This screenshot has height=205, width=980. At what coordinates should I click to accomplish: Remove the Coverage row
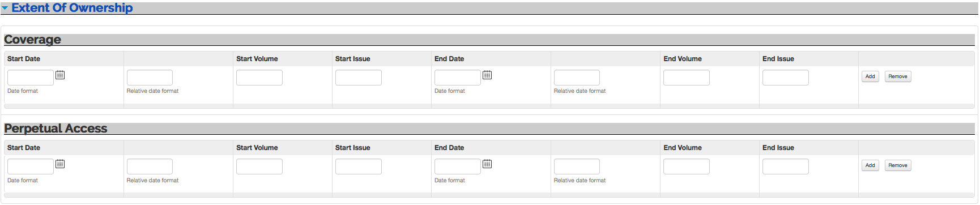pos(898,76)
